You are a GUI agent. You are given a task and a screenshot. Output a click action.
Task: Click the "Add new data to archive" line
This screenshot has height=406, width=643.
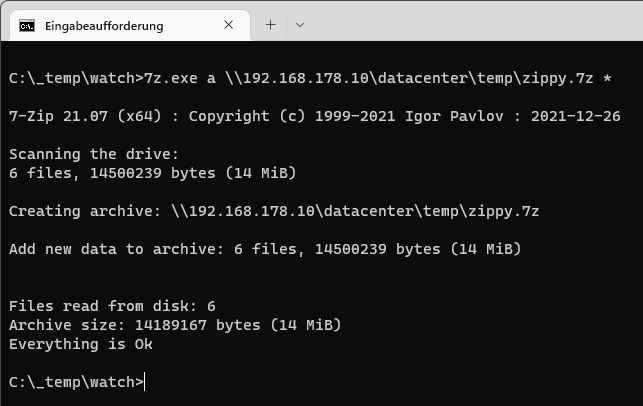pyautogui.click(x=265, y=249)
